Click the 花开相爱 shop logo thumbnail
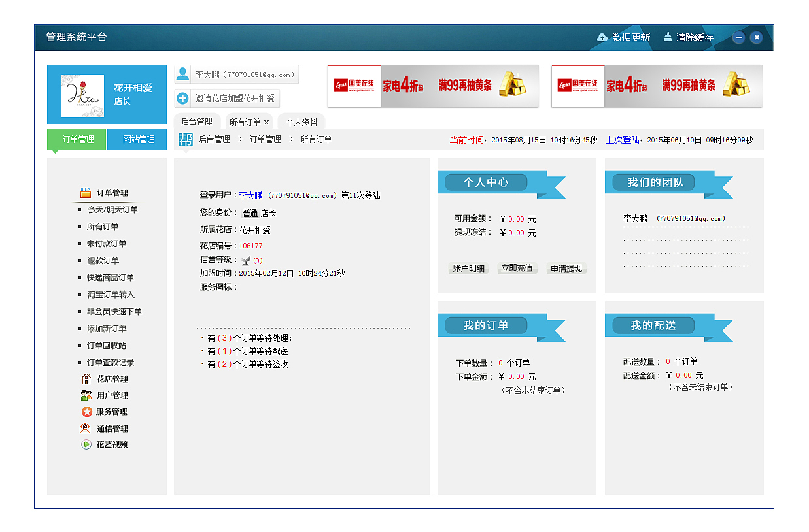Image resolution: width=809 pixels, height=532 pixels. tap(82, 95)
